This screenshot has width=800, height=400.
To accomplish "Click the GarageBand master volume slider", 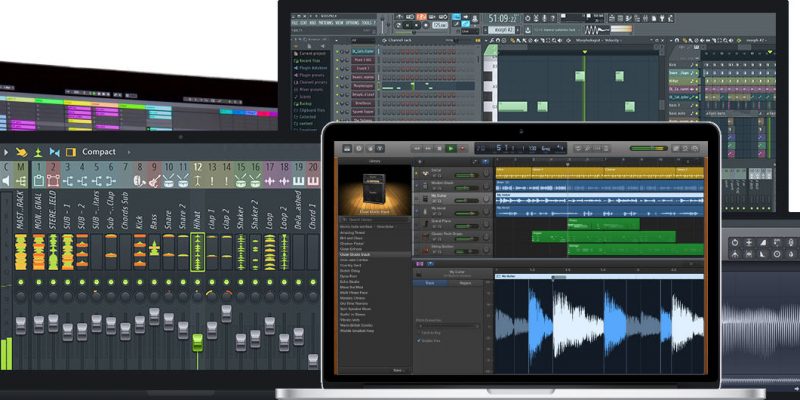I will click(648, 148).
